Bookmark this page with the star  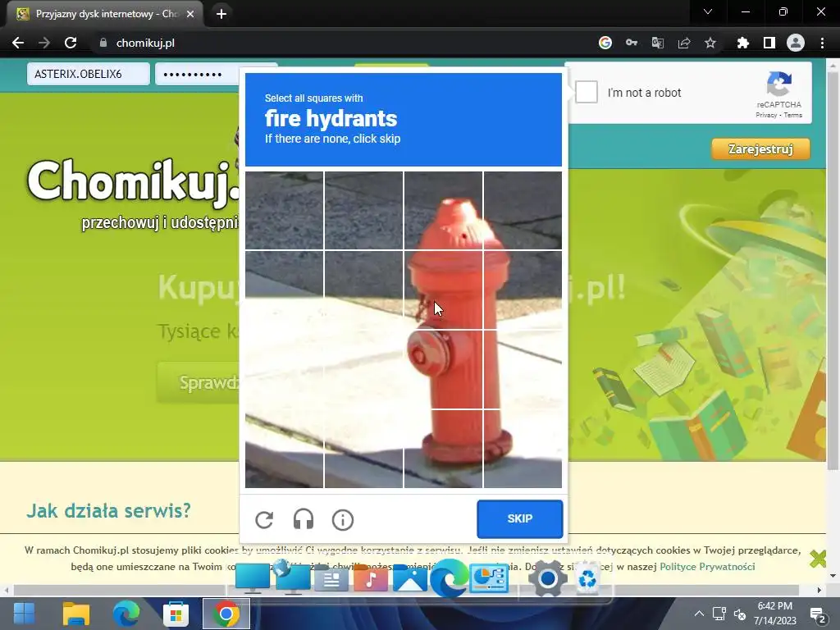click(710, 43)
